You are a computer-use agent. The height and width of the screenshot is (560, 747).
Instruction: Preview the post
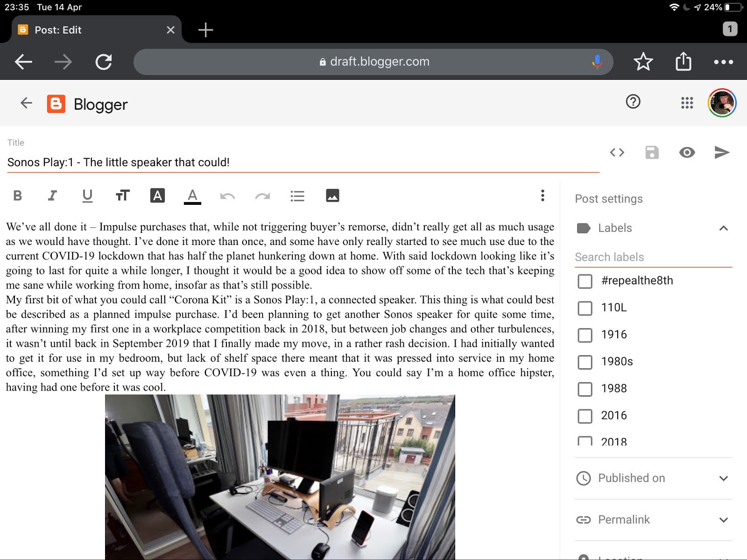[687, 153]
